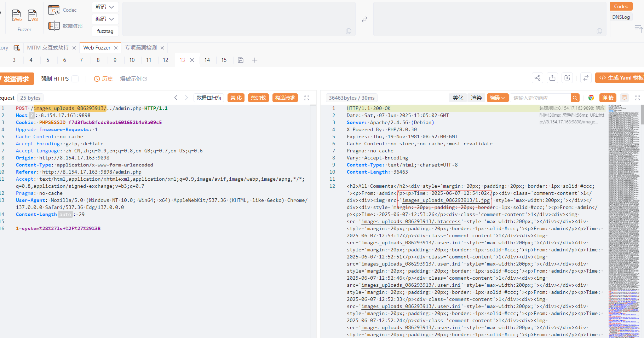Click the response code minimap
This screenshot has height=338, width=644.
(624, 221)
